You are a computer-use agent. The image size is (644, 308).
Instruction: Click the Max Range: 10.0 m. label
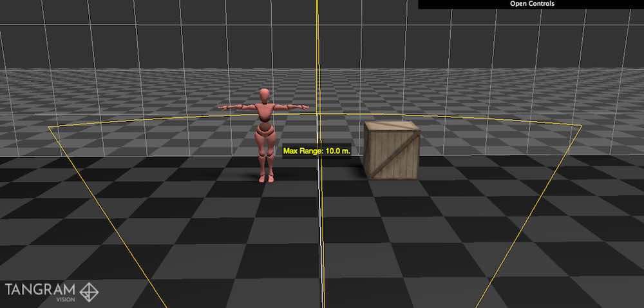pyautogui.click(x=317, y=151)
